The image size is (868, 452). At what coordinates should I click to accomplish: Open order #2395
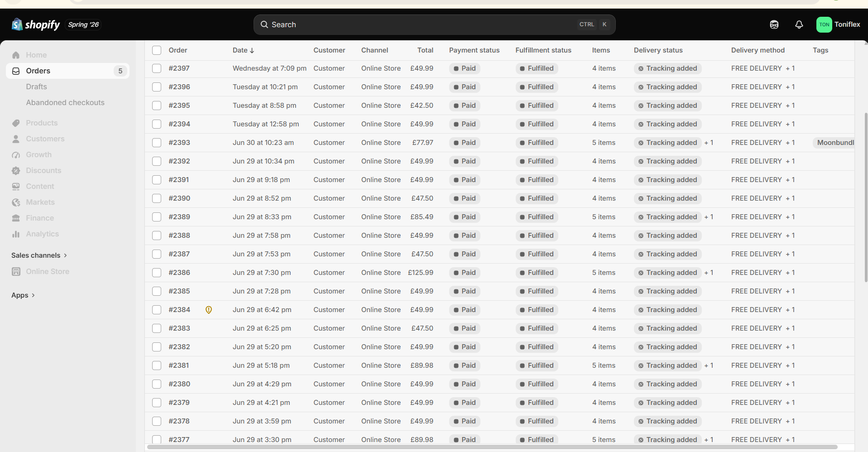[179, 106]
